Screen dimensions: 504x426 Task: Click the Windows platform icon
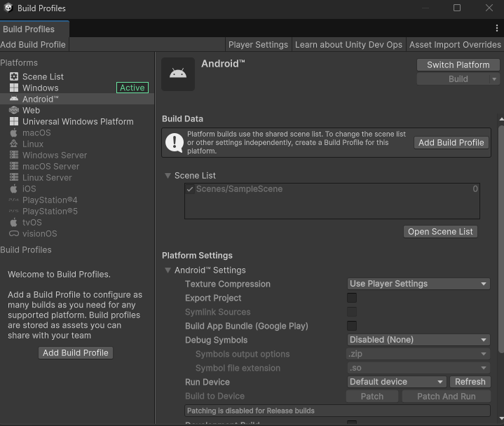[14, 88]
